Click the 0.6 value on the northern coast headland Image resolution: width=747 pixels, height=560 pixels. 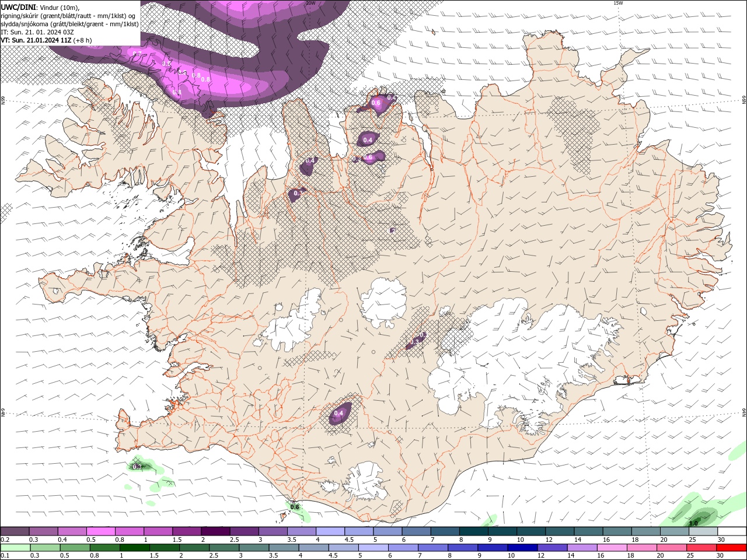tap(376, 103)
